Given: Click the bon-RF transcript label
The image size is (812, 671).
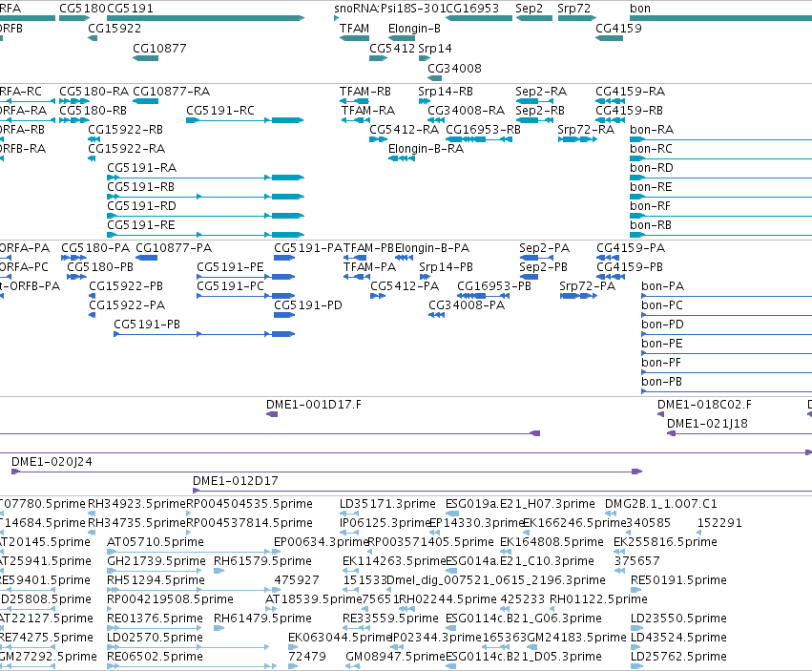Looking at the screenshot, I should [651, 206].
